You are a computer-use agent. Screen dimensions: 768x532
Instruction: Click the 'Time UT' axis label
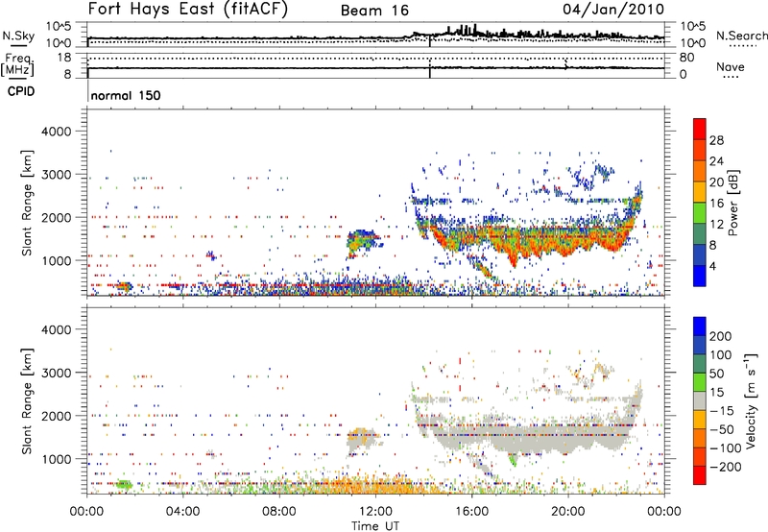pyautogui.click(x=375, y=526)
